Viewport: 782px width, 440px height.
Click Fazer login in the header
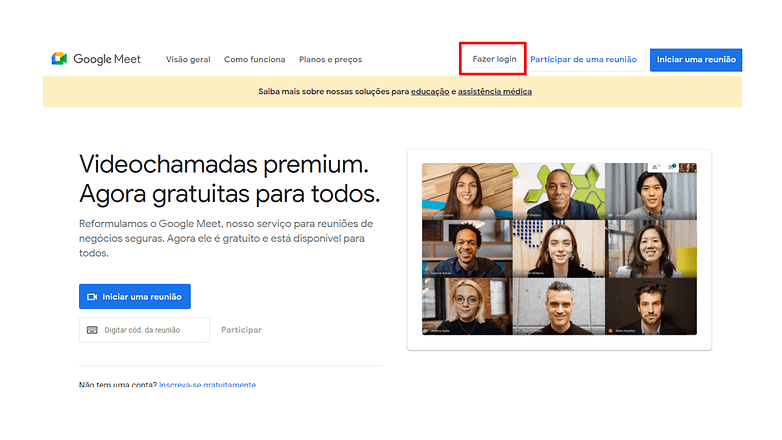[x=494, y=59]
